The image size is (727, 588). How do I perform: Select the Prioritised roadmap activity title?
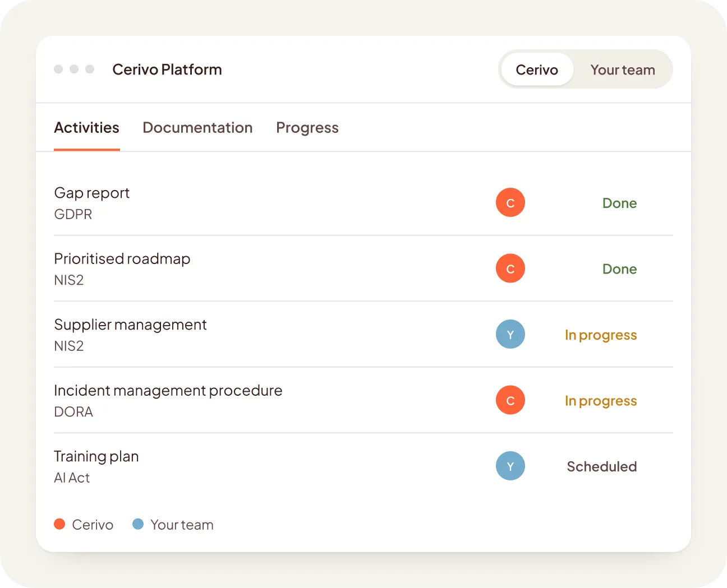(122, 258)
